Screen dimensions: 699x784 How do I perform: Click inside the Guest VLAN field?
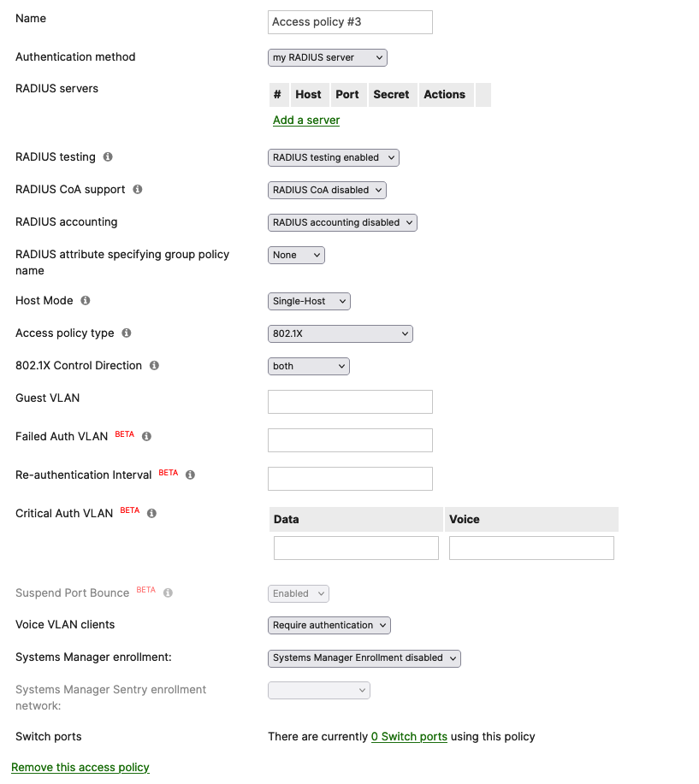(x=349, y=402)
